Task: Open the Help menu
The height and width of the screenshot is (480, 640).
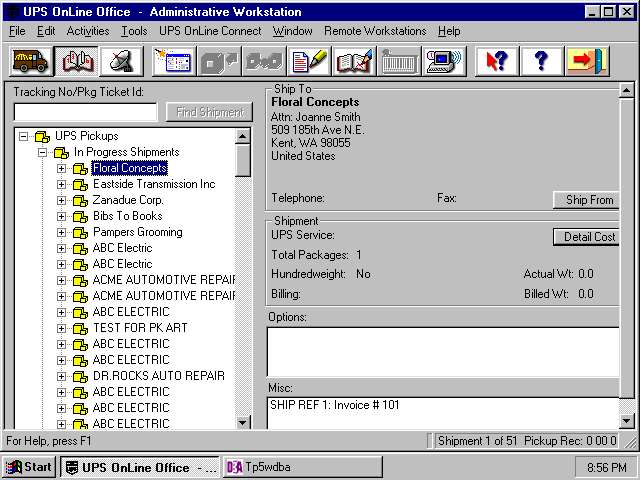Action: pyautogui.click(x=449, y=31)
